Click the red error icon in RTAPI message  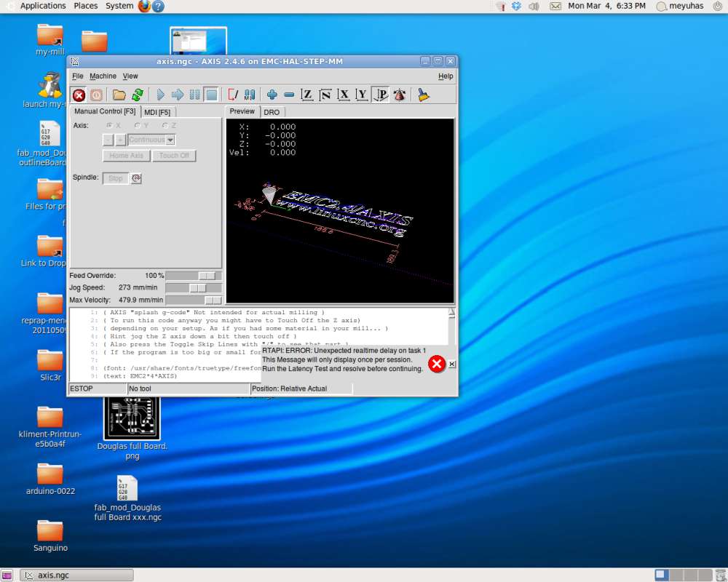click(x=436, y=364)
